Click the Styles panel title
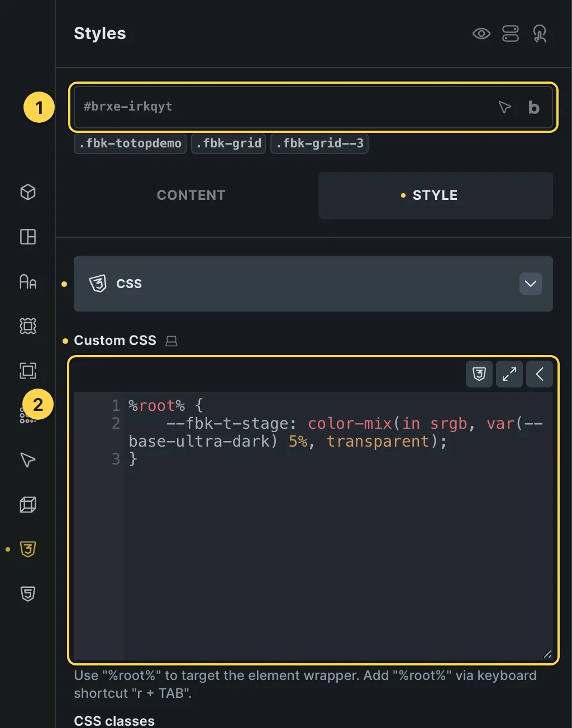 coord(100,33)
